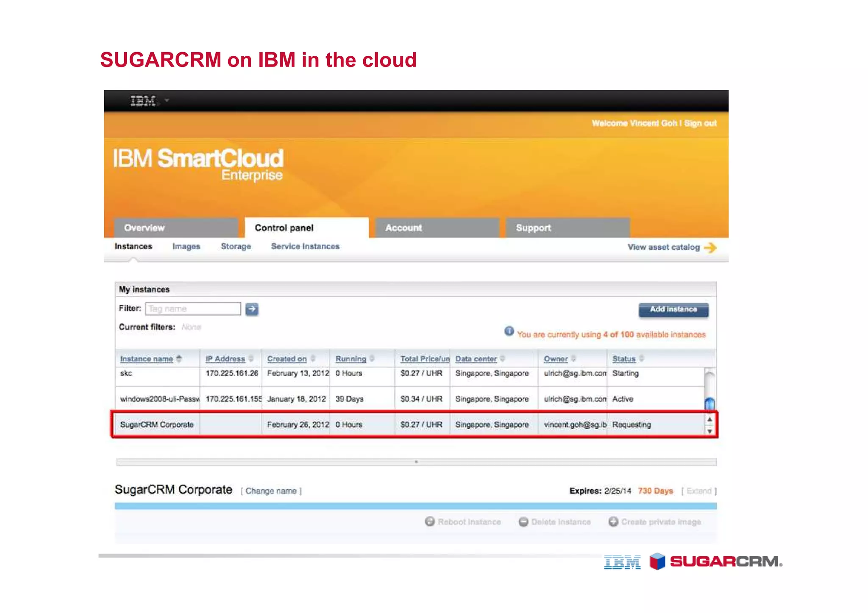Sort by Status column header
Screen dimensions: 868x613
pos(624,359)
